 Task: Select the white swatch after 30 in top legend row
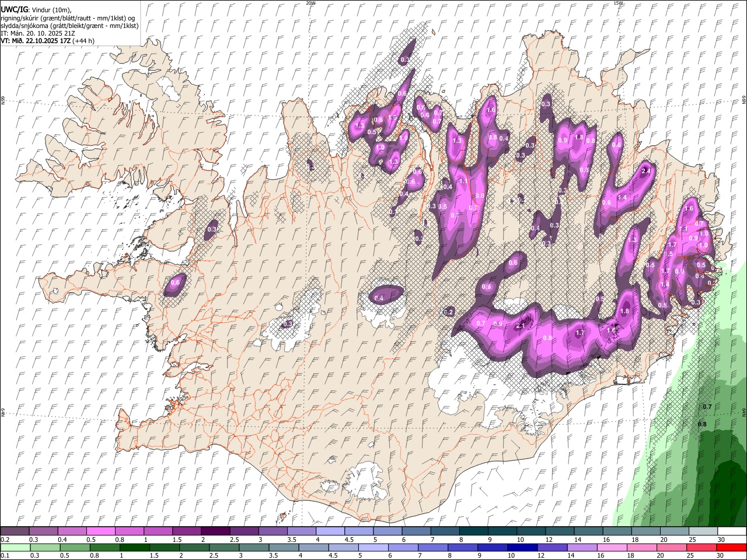[732, 531]
